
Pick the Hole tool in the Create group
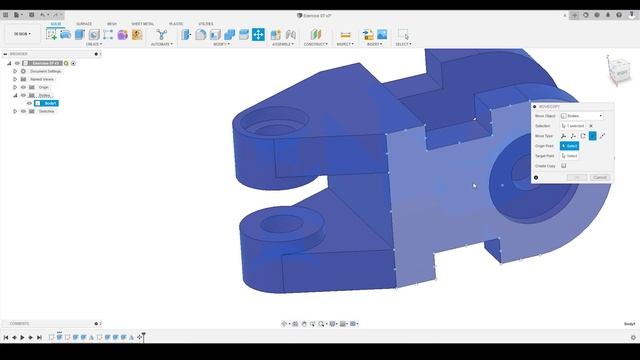click(94, 35)
